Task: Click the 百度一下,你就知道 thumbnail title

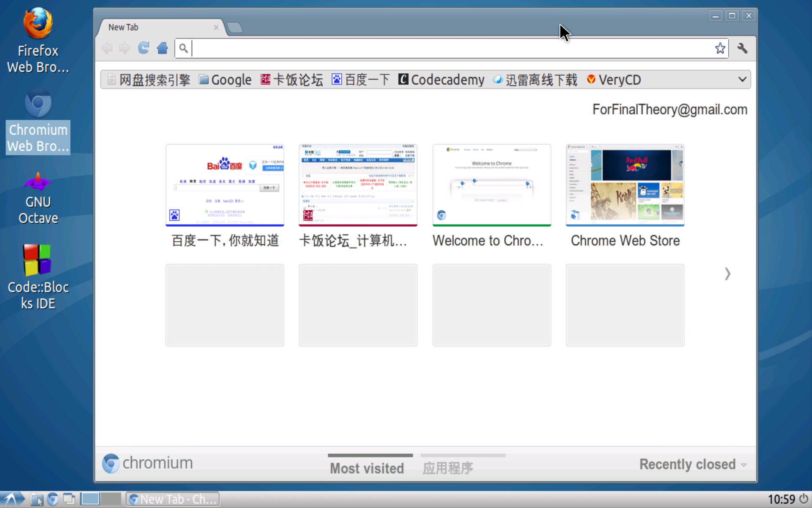Action: click(225, 240)
